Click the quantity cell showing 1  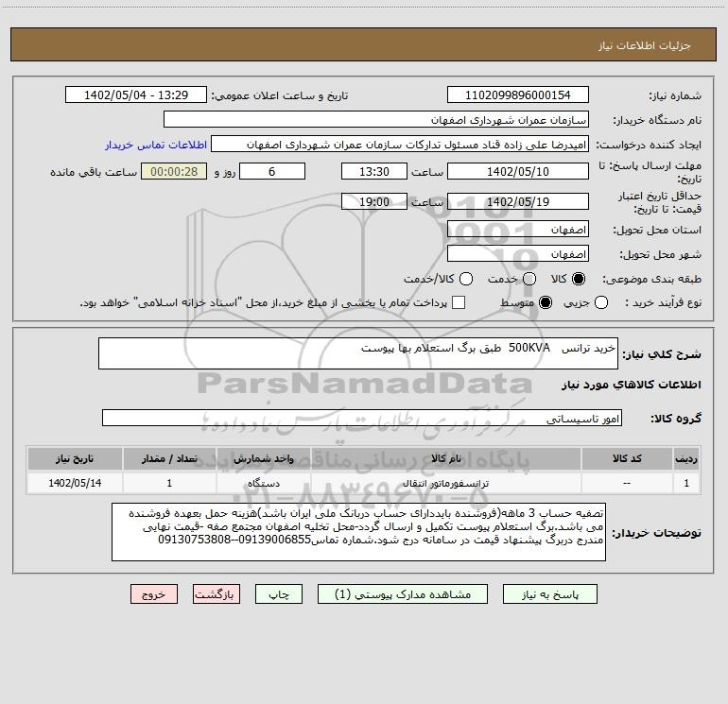click(169, 483)
